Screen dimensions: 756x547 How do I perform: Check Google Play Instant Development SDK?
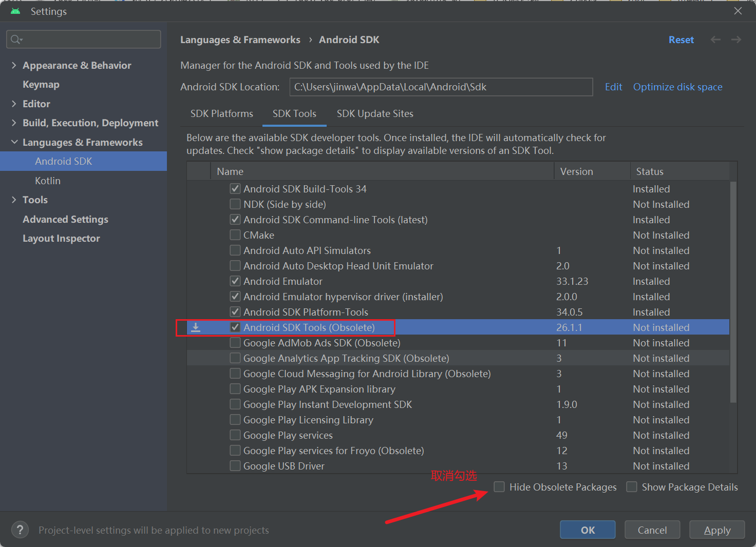click(235, 404)
